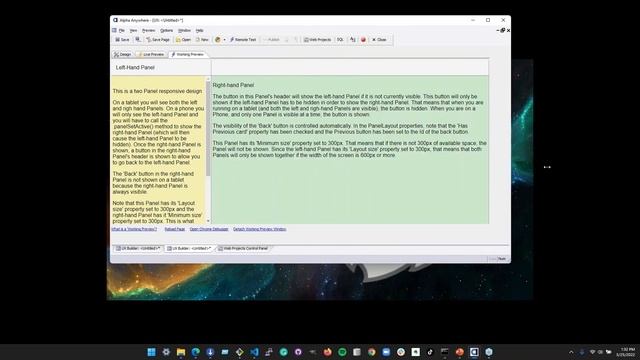Screen dimensions: 640x360
Task: Open GitHub Desktop from the taskbar
Action: click(x=298, y=352)
